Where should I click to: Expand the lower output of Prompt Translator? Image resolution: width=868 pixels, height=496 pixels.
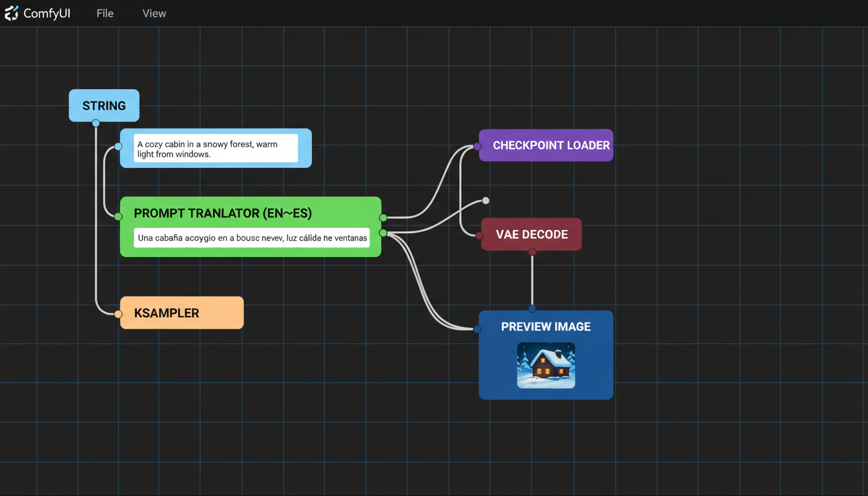pyautogui.click(x=383, y=232)
